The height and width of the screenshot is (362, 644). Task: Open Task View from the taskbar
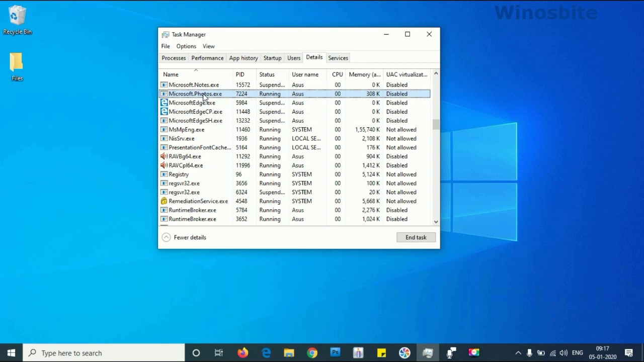pos(219,353)
